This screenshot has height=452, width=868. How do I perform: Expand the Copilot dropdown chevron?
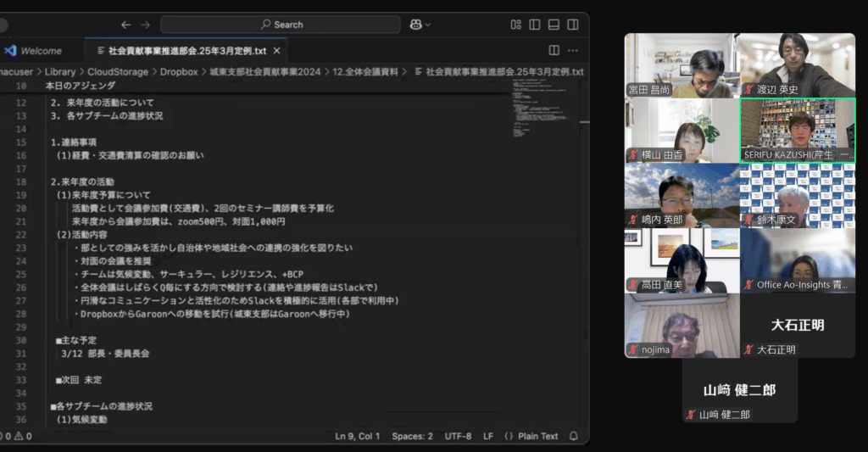(x=428, y=25)
